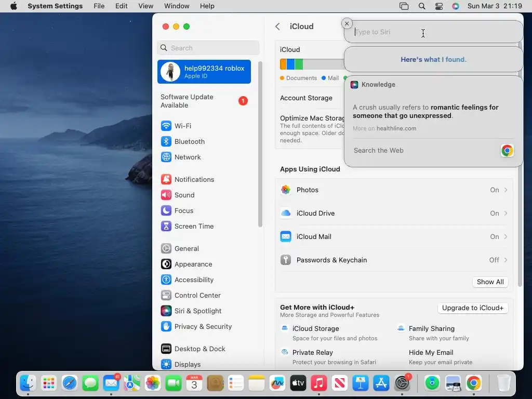Open Keynote from the dock
Image resolution: width=532 pixels, height=399 pixels.
pos(361,383)
